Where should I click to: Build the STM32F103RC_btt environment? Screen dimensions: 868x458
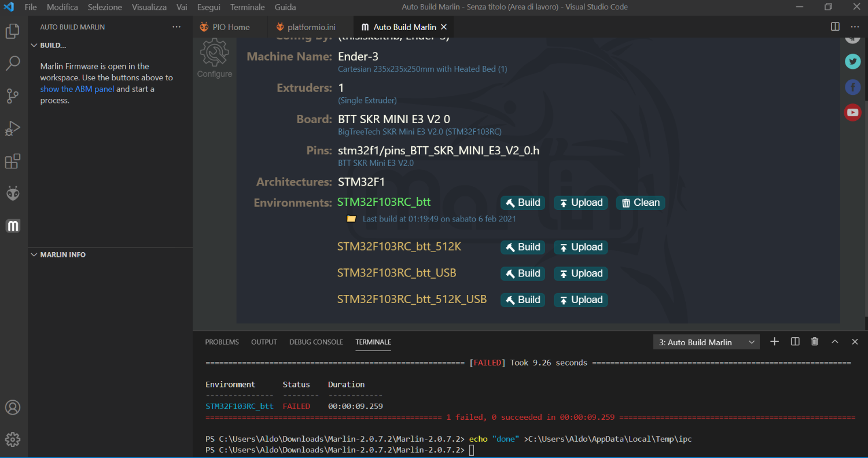tap(523, 202)
